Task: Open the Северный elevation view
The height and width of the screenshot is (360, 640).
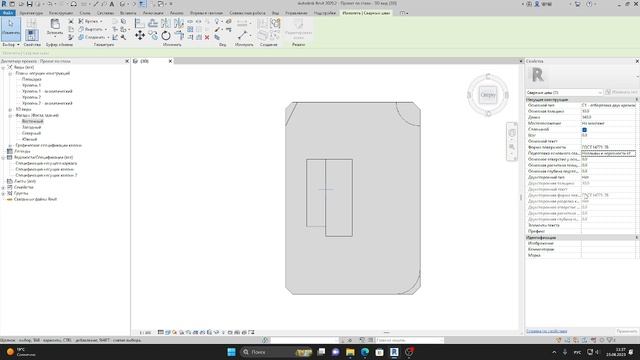Action: click(x=31, y=133)
